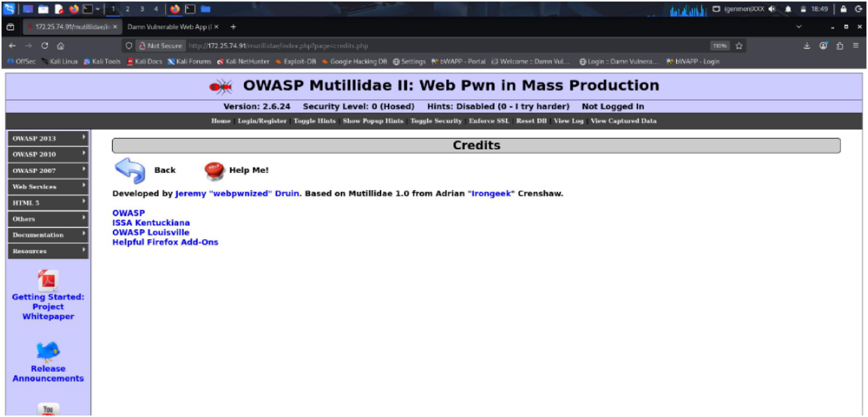Image resolution: width=868 pixels, height=417 pixels.
Task: Click Reset DB in the menu
Action: pyautogui.click(x=531, y=121)
